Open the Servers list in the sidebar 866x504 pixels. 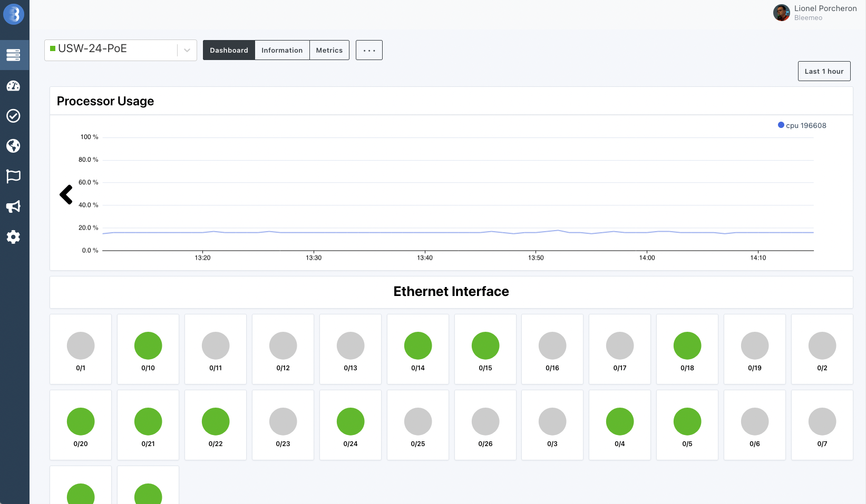point(14,54)
